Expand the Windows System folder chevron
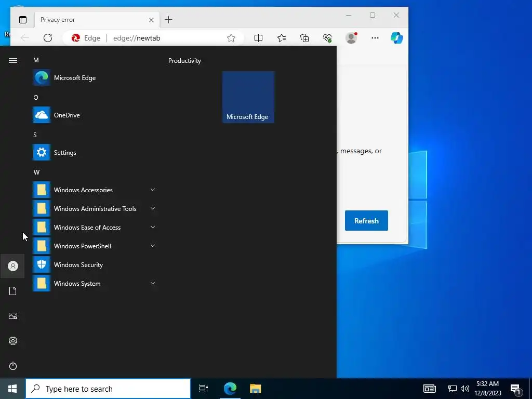 153,283
